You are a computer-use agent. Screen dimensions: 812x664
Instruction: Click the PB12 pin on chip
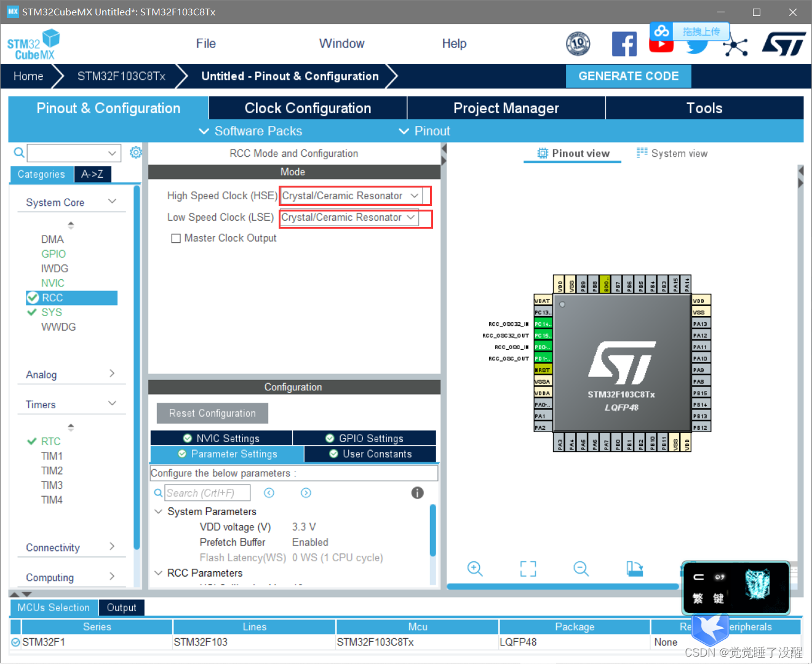(x=701, y=427)
